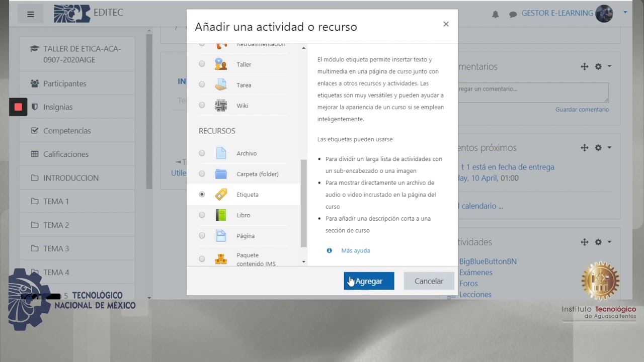Click the user profile avatar
Screen dimensions: 644x362
pyautogui.click(x=604, y=14)
